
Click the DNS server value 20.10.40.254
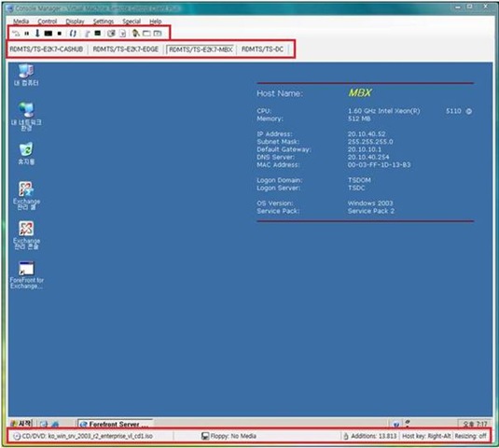coord(368,157)
